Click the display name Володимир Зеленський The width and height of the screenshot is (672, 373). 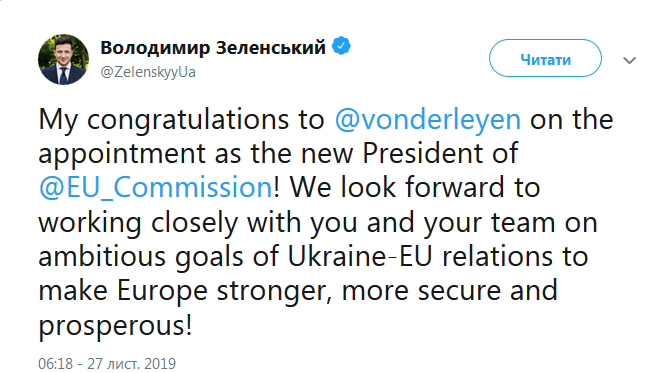point(213,47)
